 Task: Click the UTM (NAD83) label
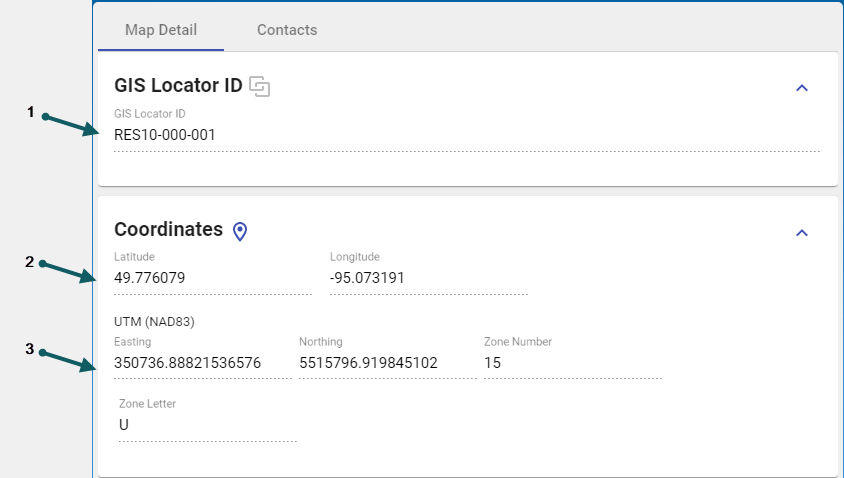click(153, 322)
